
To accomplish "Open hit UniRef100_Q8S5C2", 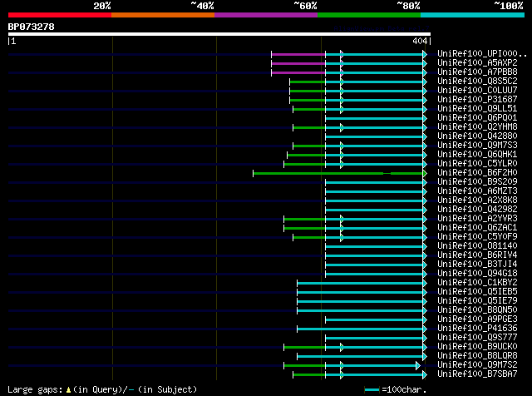I will [477, 82].
